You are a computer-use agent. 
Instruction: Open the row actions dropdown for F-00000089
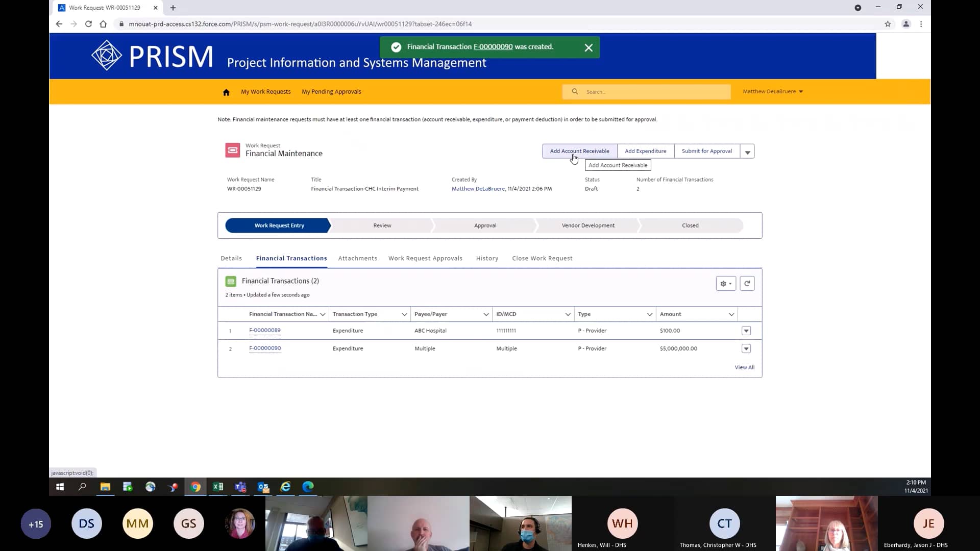coord(746,331)
